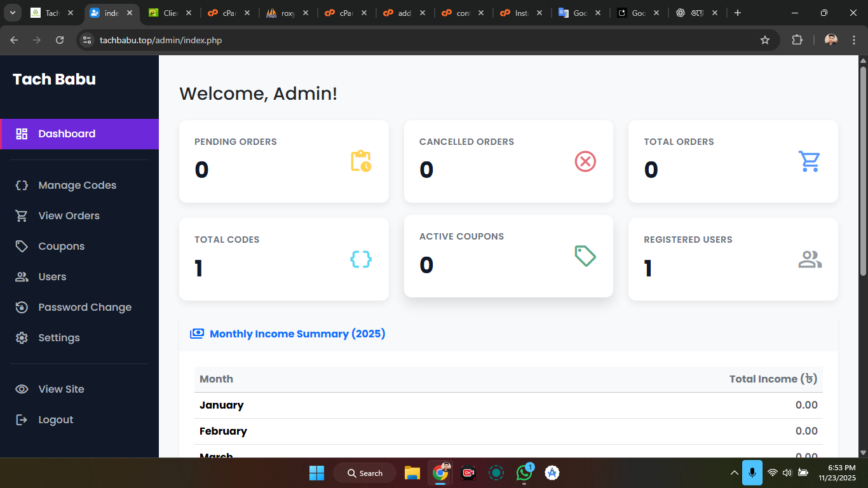Image resolution: width=868 pixels, height=488 pixels.
Task: Click the View Site link
Action: click(x=61, y=390)
